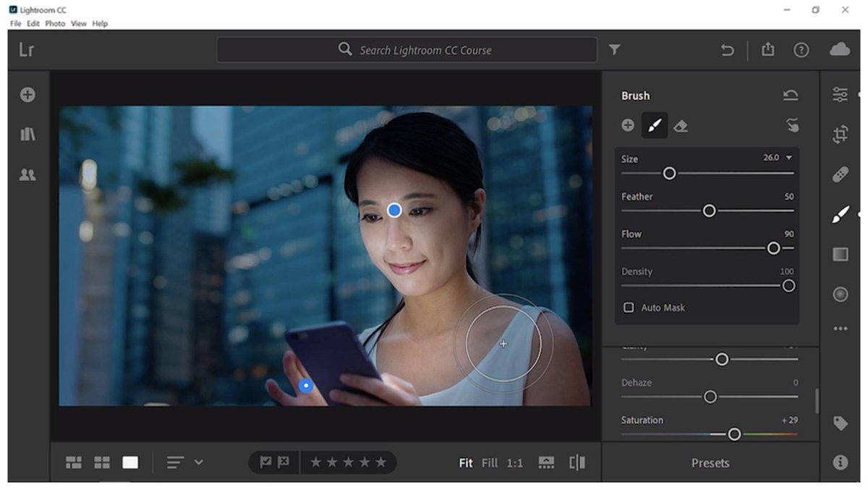Open the Edit panel sliders icon

pyautogui.click(x=840, y=94)
